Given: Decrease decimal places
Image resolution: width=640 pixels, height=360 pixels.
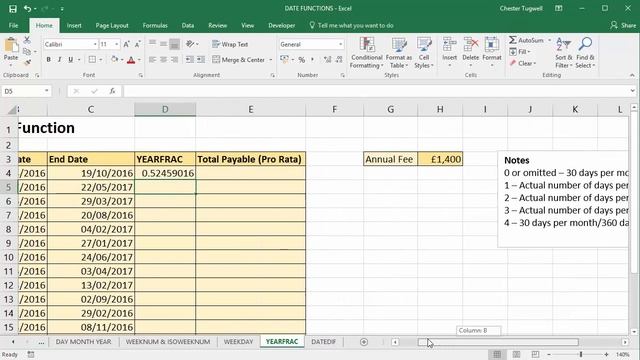Looking at the screenshot, I should pos(339,60).
